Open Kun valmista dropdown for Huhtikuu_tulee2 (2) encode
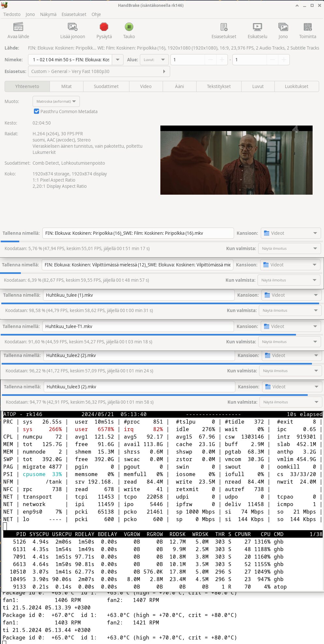The image size is (324, 644). tap(290, 371)
